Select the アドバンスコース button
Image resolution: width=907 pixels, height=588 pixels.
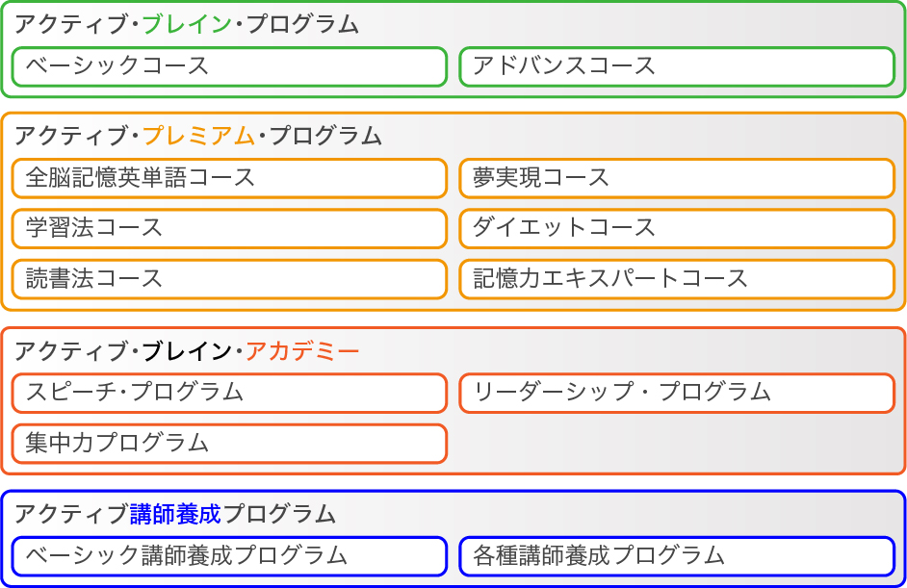click(677, 67)
